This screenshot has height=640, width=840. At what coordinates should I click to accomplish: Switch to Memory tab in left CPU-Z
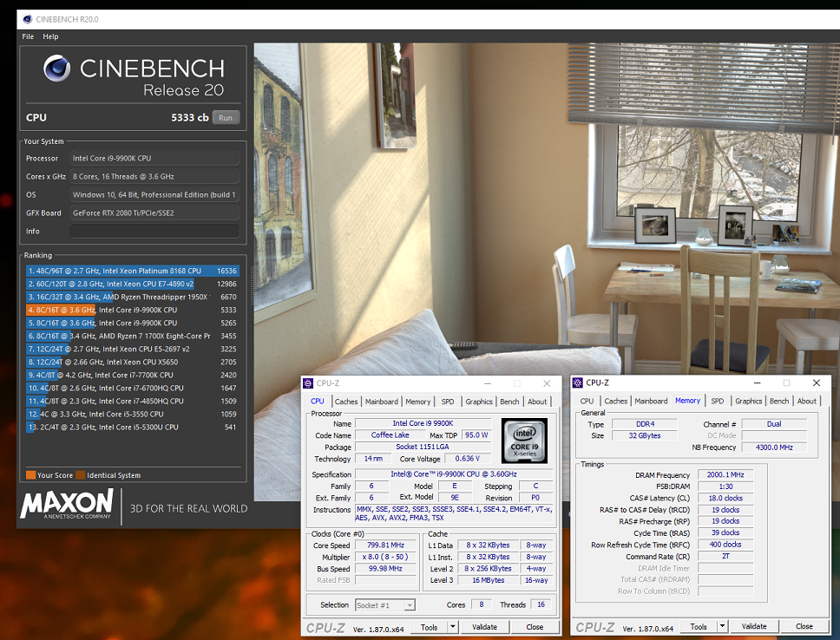[x=418, y=402]
